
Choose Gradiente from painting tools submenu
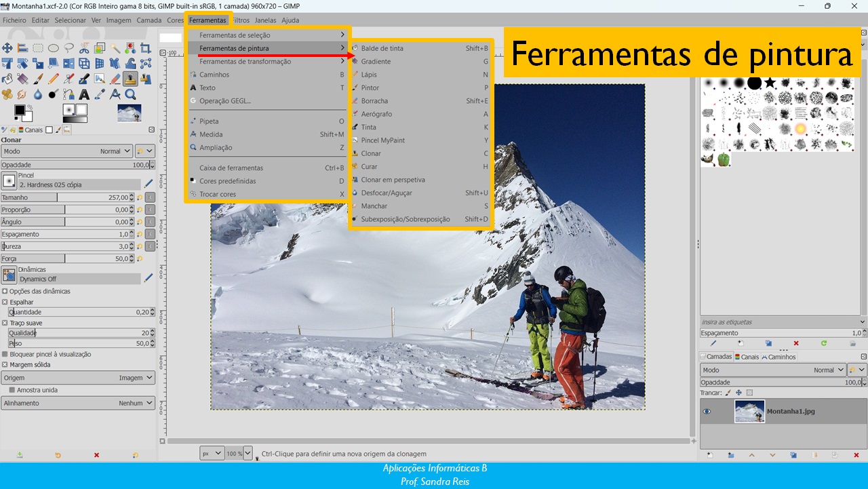tap(376, 62)
